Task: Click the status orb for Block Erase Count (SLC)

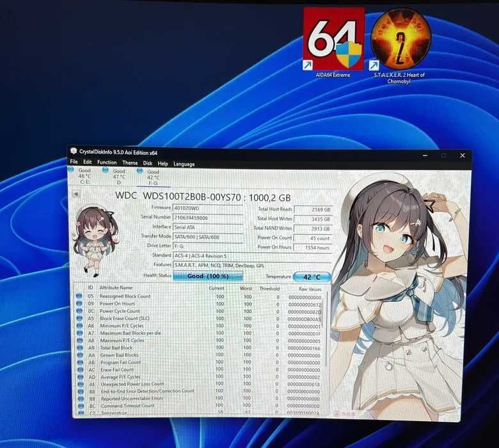Action: 79,319
